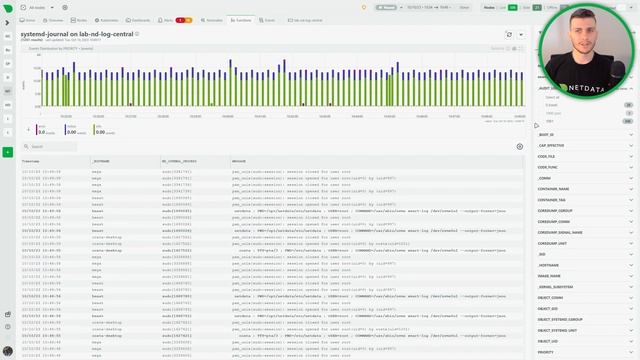Click info icon beside systemd-journal title
The image size is (640, 360).
[137, 34]
